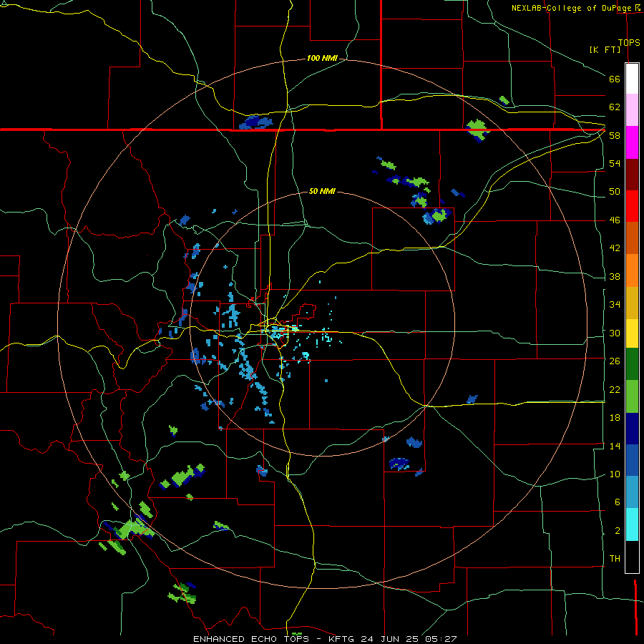Click the 18 legend value
The width and height of the screenshot is (644, 644).
click(615, 418)
